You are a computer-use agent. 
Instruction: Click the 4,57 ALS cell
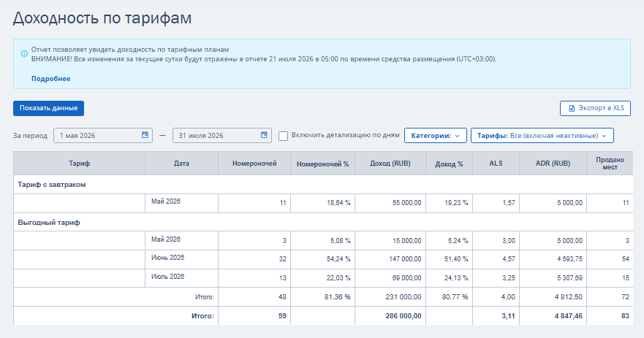[496, 259]
